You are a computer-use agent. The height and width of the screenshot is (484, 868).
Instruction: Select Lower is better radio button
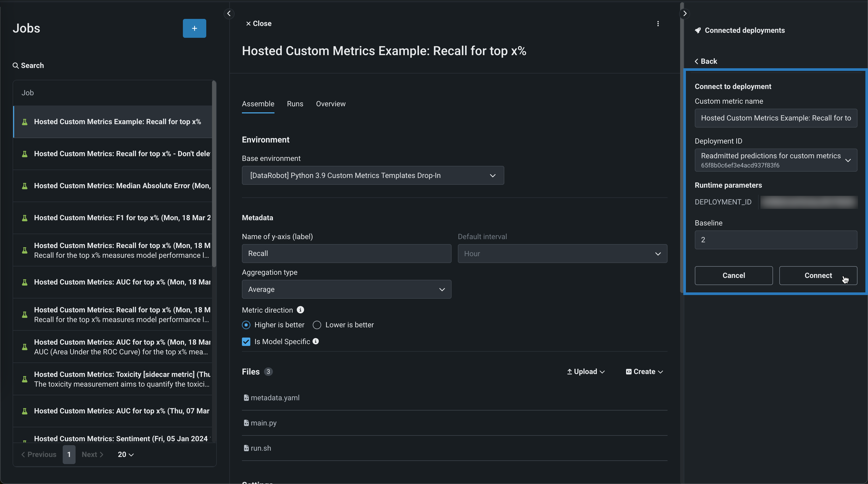coord(317,325)
